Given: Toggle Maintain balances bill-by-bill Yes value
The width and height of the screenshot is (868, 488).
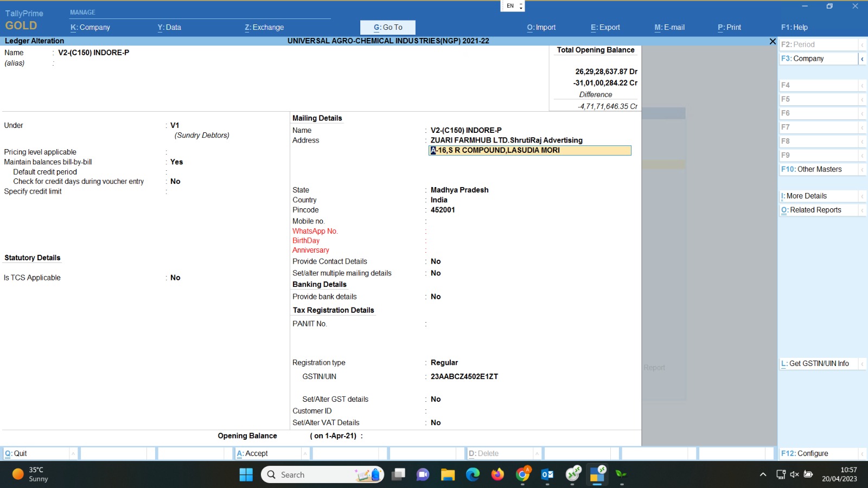Looking at the screenshot, I should 176,162.
